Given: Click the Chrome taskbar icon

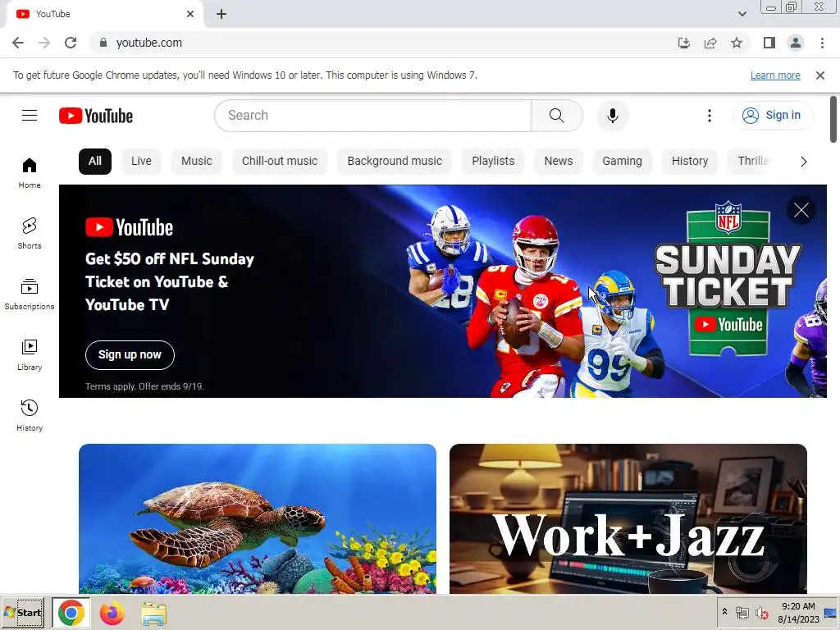Looking at the screenshot, I should pos(71,613).
